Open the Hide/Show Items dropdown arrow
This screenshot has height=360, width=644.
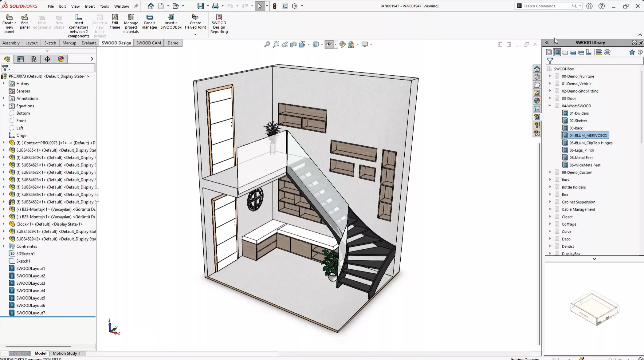point(335,44)
